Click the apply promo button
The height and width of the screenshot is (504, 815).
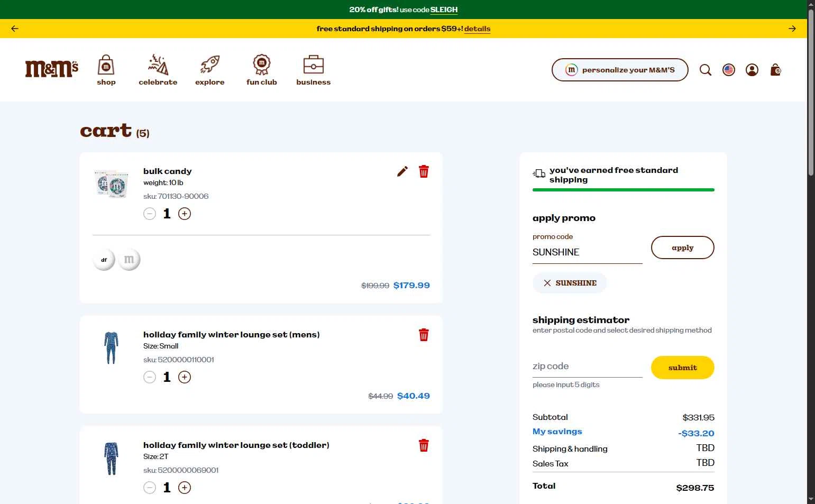coord(682,248)
